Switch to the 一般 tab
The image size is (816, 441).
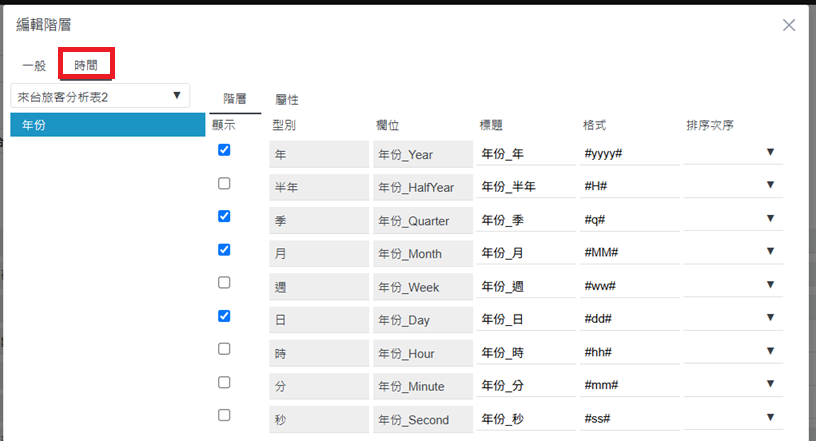coord(34,65)
